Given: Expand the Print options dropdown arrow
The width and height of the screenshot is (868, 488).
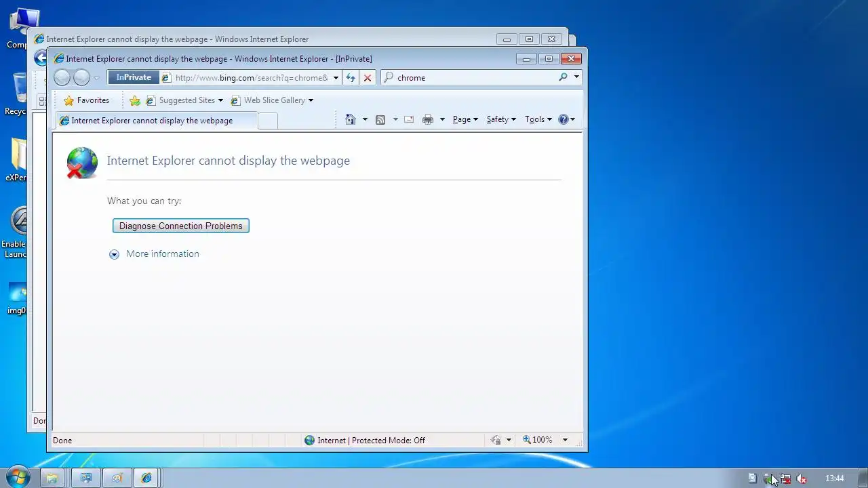Looking at the screenshot, I should point(442,119).
